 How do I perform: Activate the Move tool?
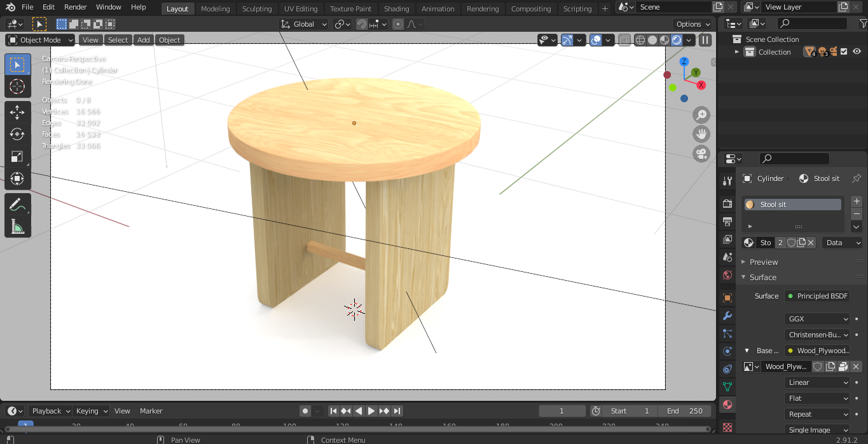[17, 112]
